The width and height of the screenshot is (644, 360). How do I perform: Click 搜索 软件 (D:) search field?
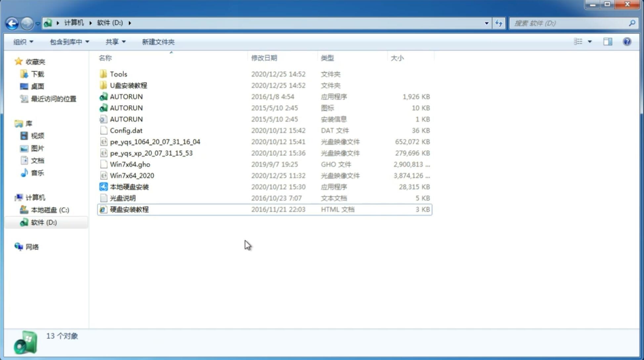coord(571,22)
